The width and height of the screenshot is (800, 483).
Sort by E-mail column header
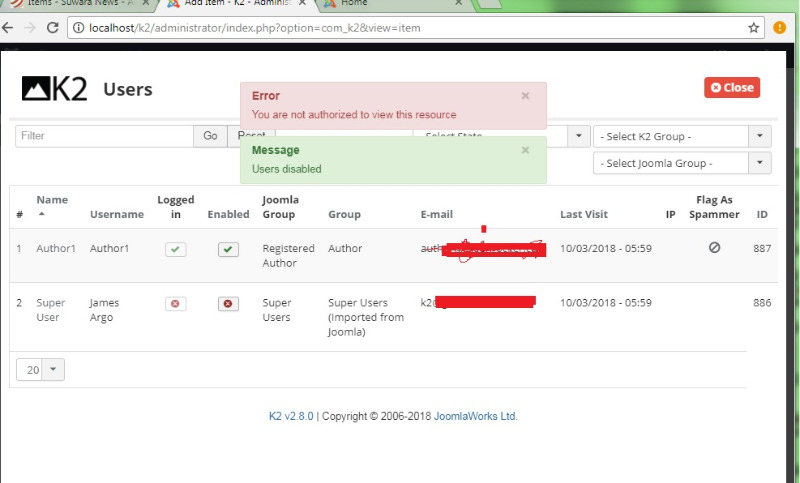[x=437, y=214]
